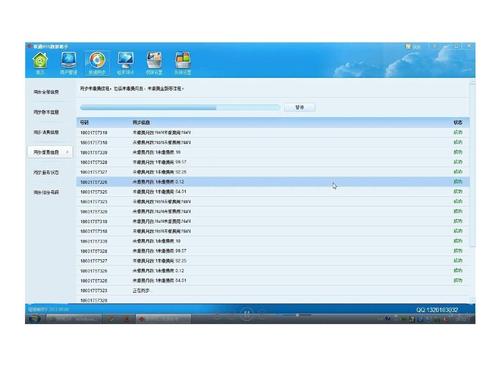Click the round pause control at bottom center
The width and height of the screenshot is (500, 375).
[x=247, y=314]
